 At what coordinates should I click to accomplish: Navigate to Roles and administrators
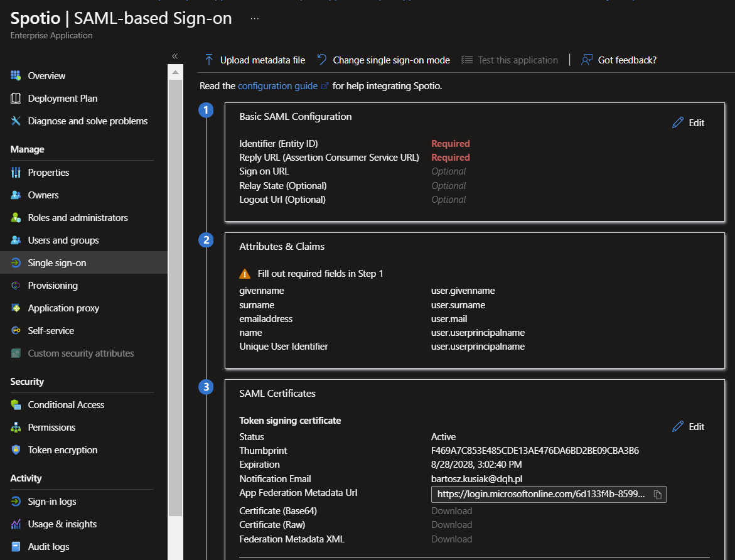(x=78, y=217)
